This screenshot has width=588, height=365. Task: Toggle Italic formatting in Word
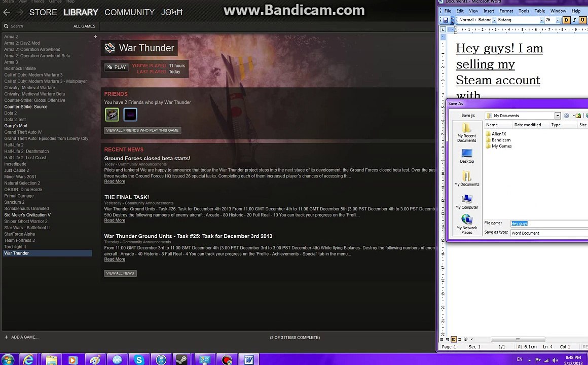coord(574,20)
